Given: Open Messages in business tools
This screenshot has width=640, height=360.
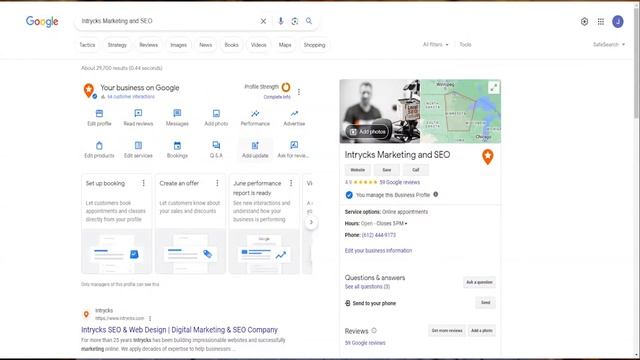Looking at the screenshot, I should coord(177,118).
